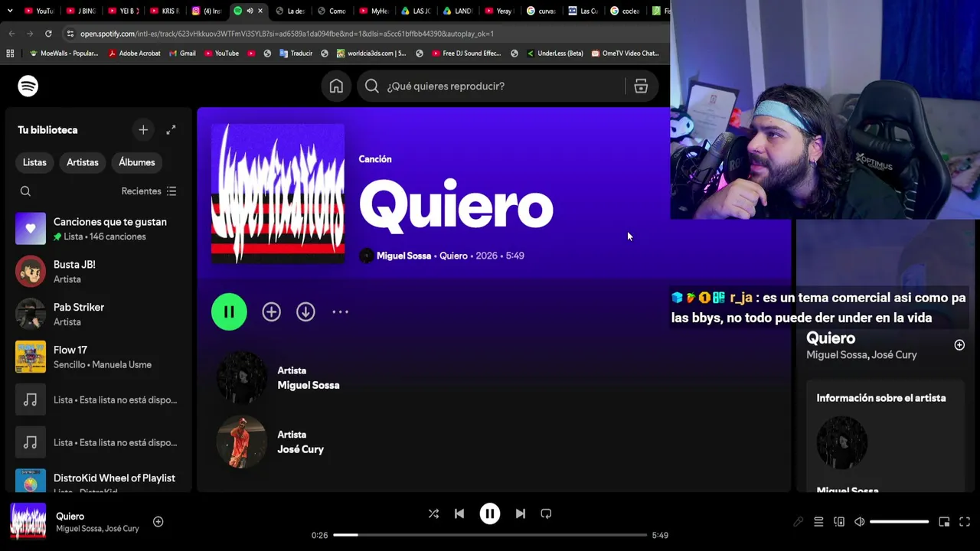Open the Spotify logo home link
This screenshot has width=980, height=551.
click(x=28, y=86)
